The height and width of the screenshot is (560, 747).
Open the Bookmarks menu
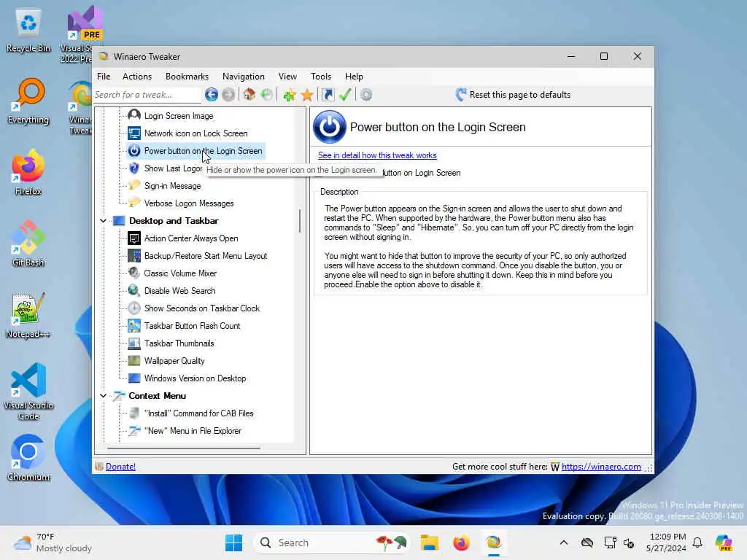pyautogui.click(x=187, y=77)
